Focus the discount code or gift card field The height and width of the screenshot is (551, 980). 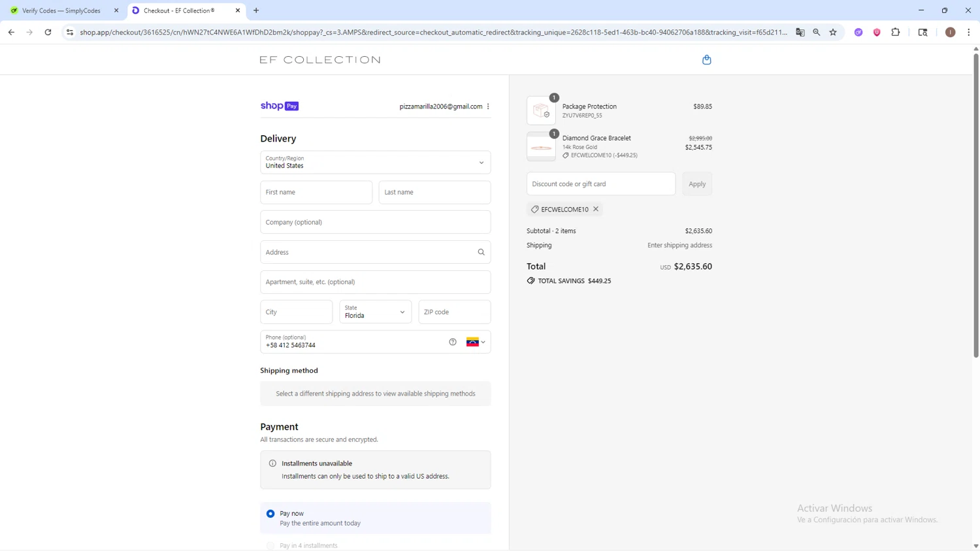tap(601, 184)
